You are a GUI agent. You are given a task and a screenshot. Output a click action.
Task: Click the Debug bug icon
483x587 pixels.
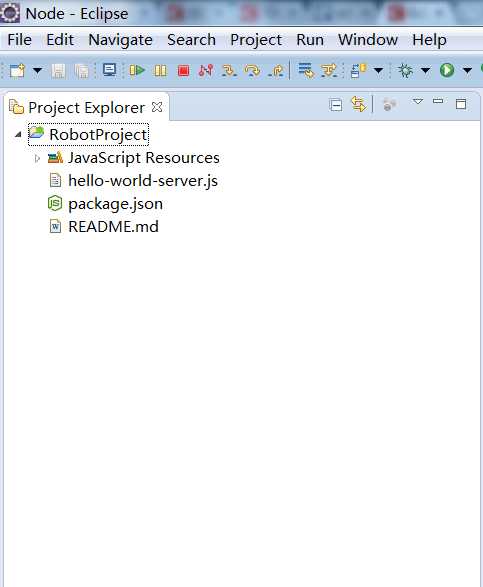(x=405, y=70)
